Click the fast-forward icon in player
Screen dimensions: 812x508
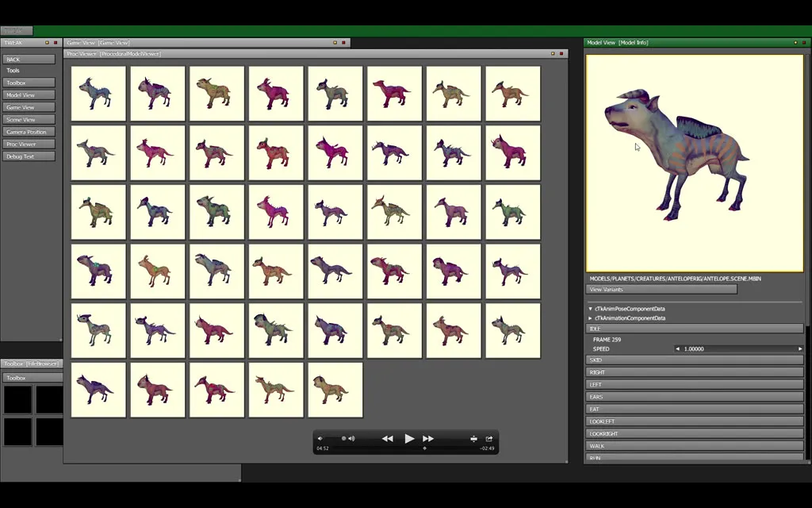pos(428,438)
